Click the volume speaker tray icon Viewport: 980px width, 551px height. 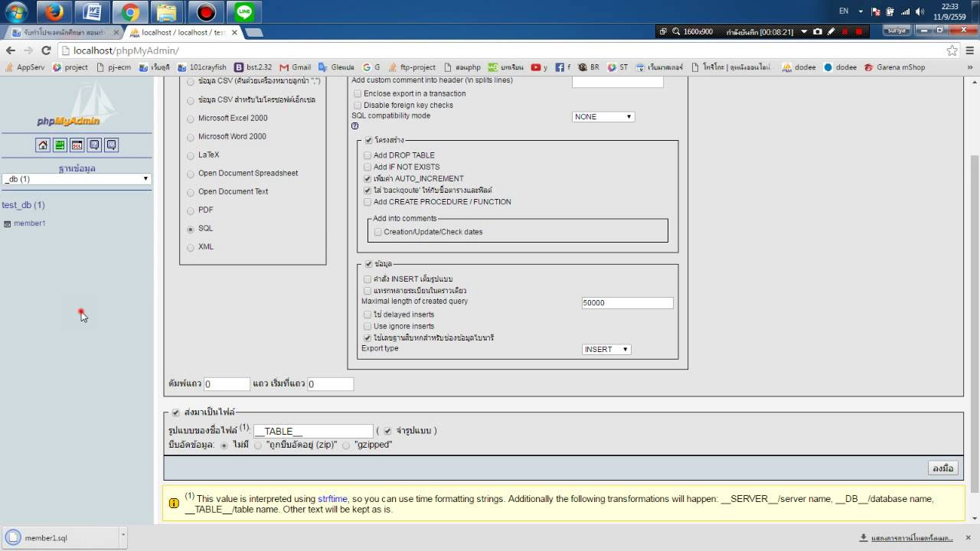click(920, 11)
